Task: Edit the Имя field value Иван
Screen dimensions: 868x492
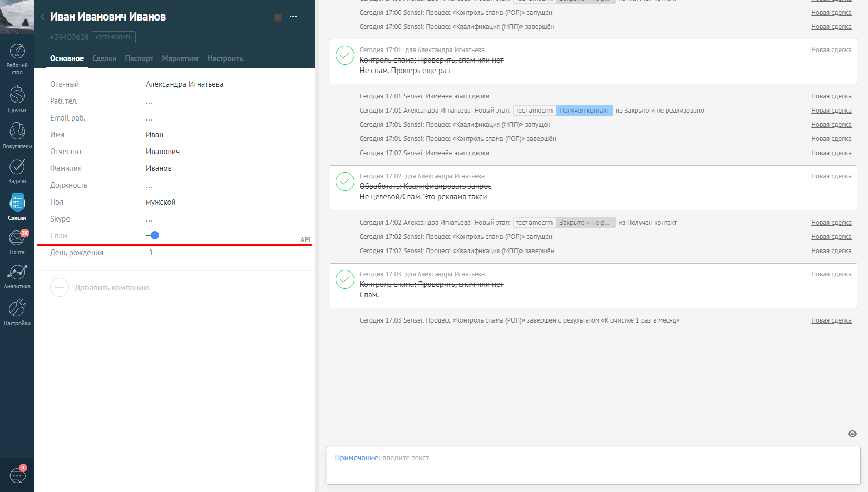Action: pyautogui.click(x=154, y=135)
